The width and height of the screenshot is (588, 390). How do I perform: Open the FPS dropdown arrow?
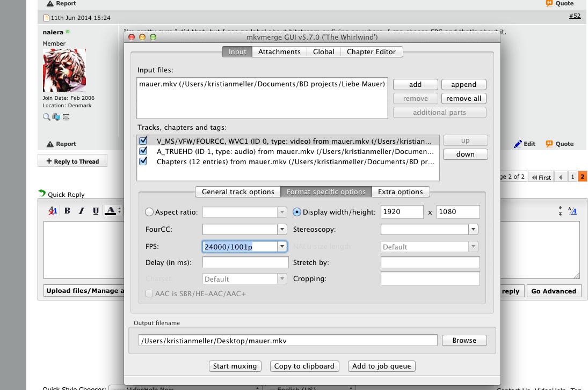[282, 247]
